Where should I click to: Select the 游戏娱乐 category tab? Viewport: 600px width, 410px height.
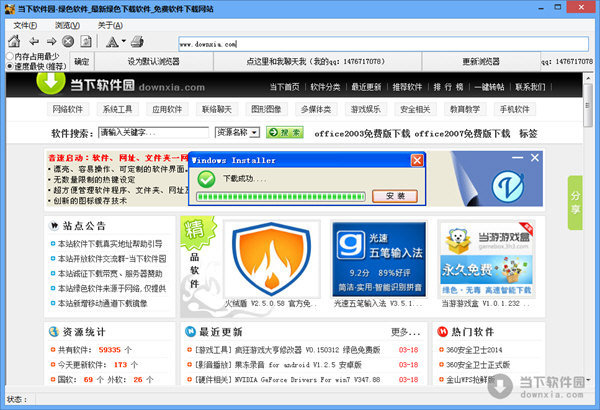(366, 109)
